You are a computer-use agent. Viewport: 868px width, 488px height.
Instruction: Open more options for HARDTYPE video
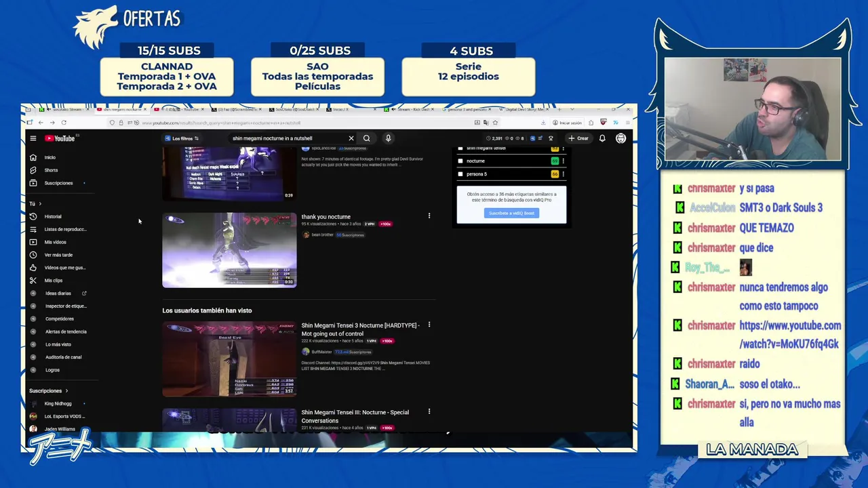coord(429,325)
